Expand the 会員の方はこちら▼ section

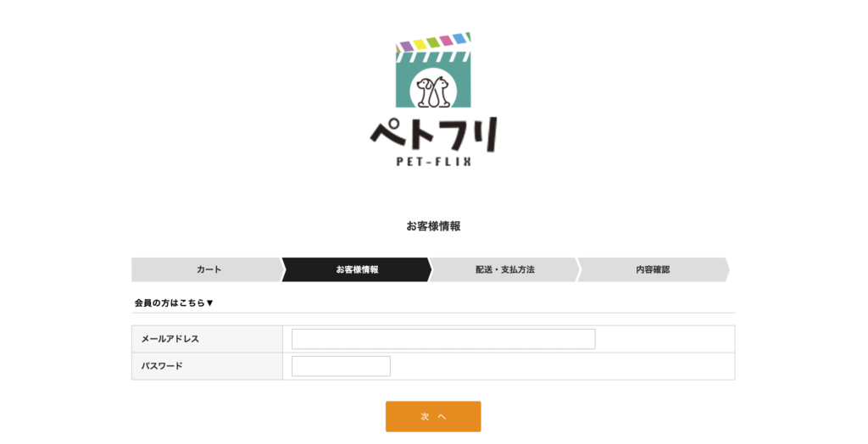click(174, 302)
